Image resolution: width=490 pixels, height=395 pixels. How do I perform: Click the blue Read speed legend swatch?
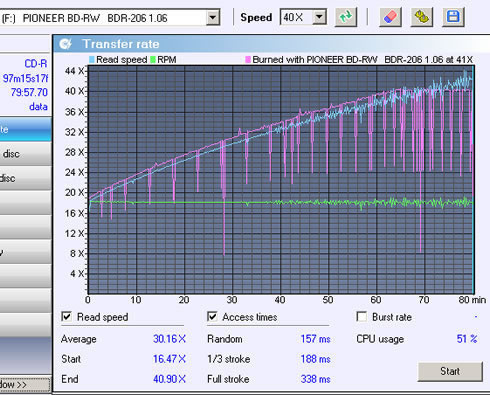(92, 60)
